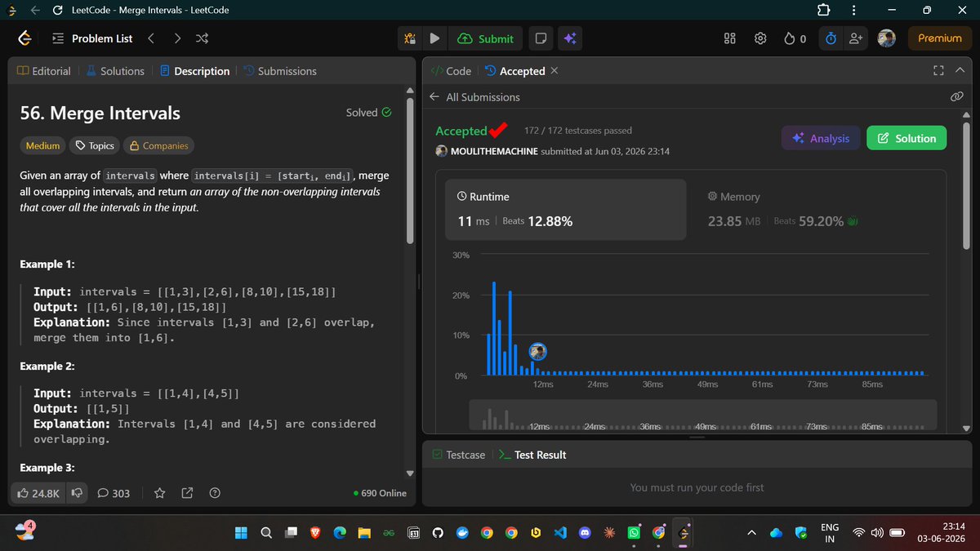980x551 pixels.
Task: Click the 690 Online indicator
Action: (380, 493)
